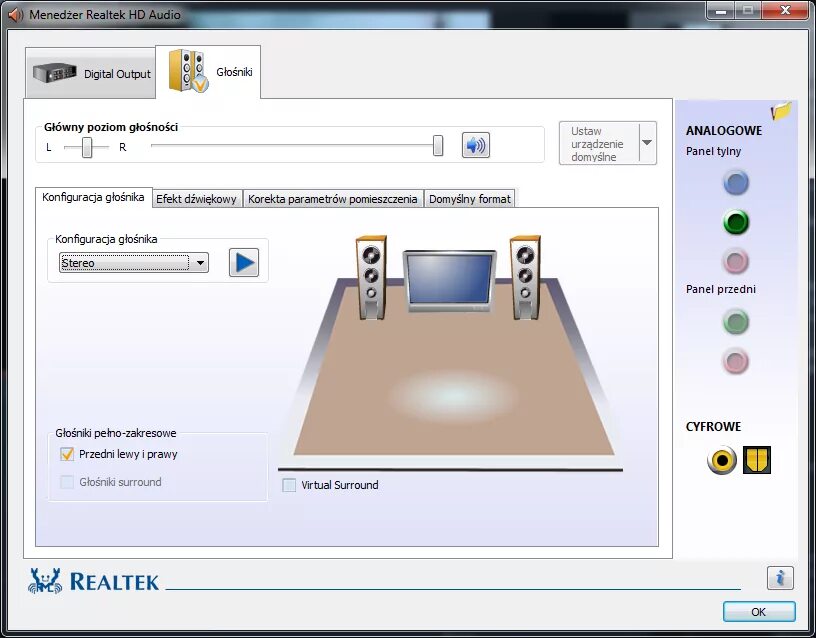Open Korekta parametrów pomieszczenia tab

point(333,199)
